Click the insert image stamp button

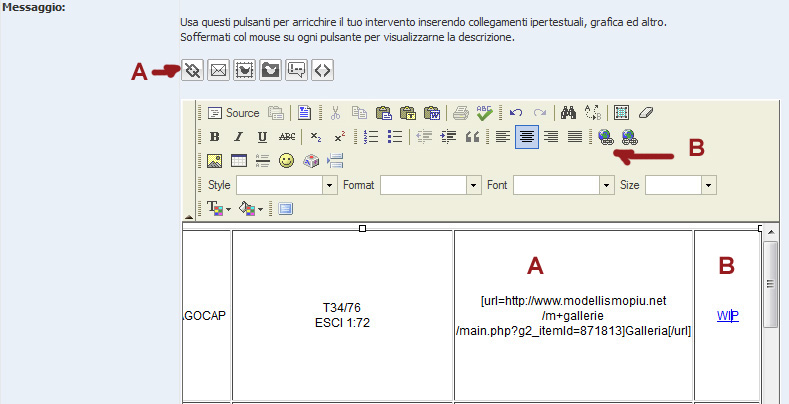pos(245,71)
